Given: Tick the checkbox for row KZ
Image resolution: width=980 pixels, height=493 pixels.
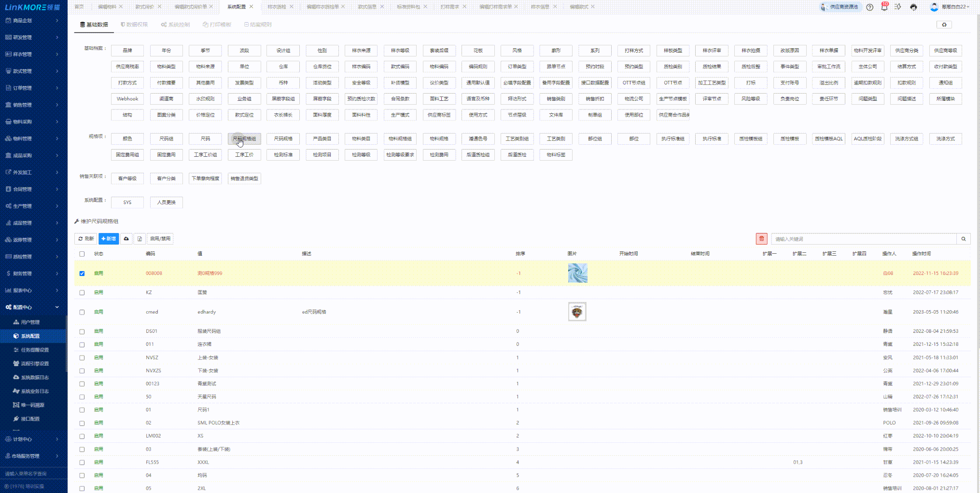Looking at the screenshot, I should pyautogui.click(x=82, y=293).
